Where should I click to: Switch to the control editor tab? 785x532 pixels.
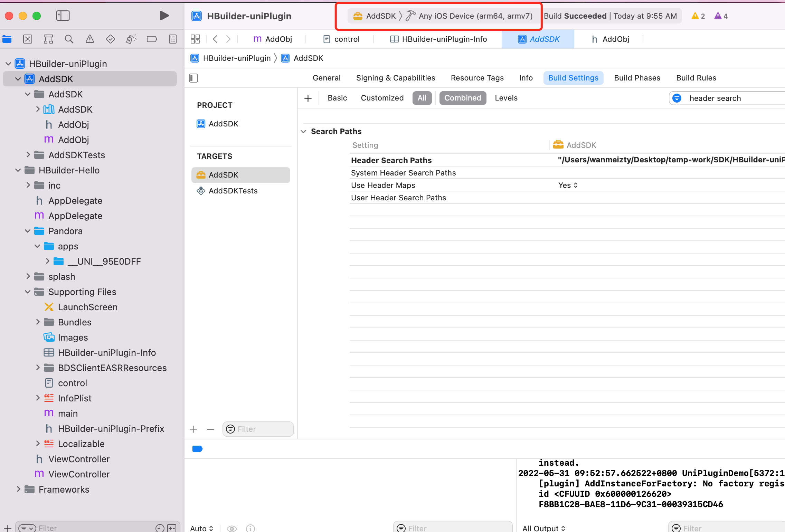(x=341, y=39)
